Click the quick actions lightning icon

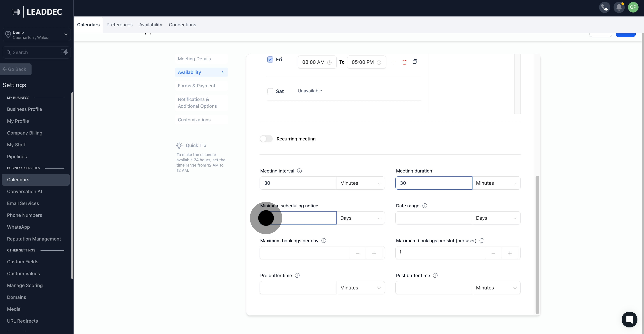(x=64, y=52)
